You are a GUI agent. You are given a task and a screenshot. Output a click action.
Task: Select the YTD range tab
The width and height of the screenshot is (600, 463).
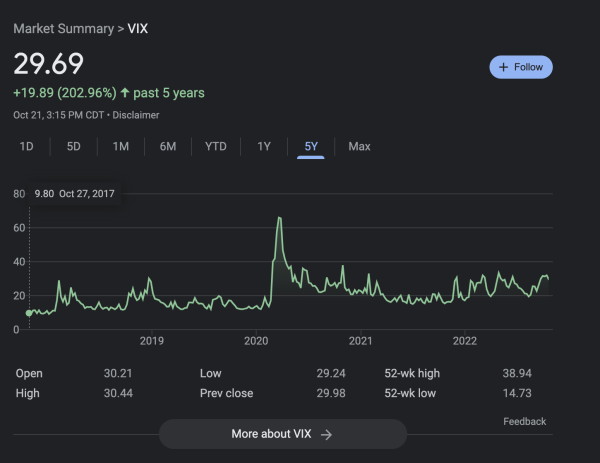[215, 147]
